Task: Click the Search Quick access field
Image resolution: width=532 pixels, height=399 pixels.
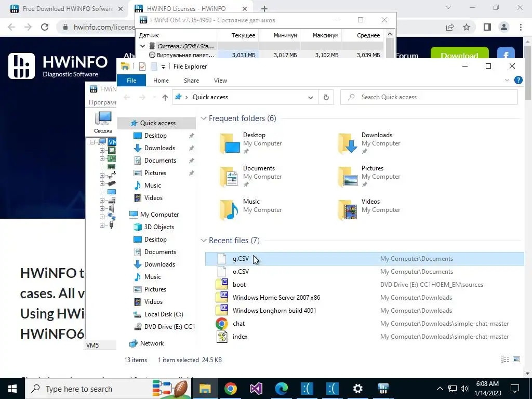Action: click(429, 97)
